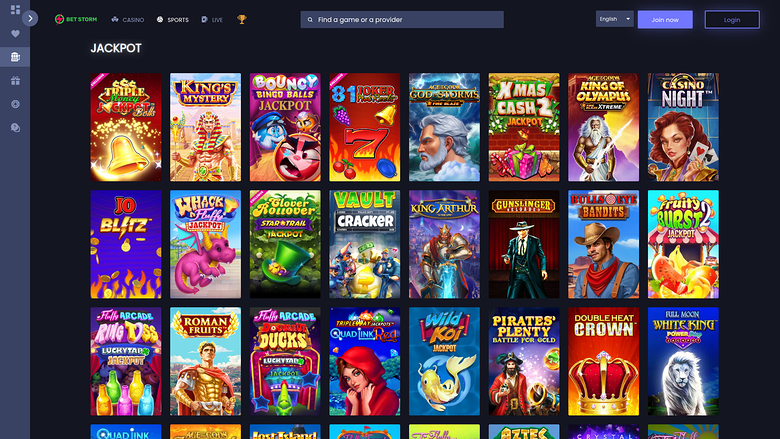
Task: Click the search magnifier icon
Action: point(310,20)
